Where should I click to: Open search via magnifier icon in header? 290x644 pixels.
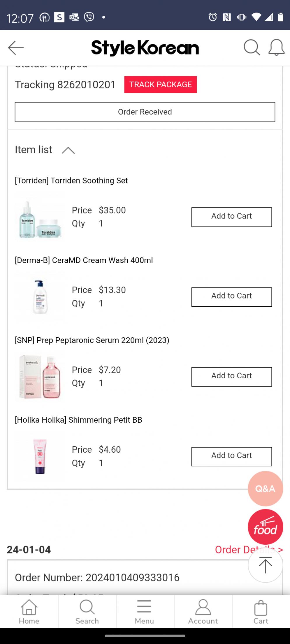click(252, 47)
